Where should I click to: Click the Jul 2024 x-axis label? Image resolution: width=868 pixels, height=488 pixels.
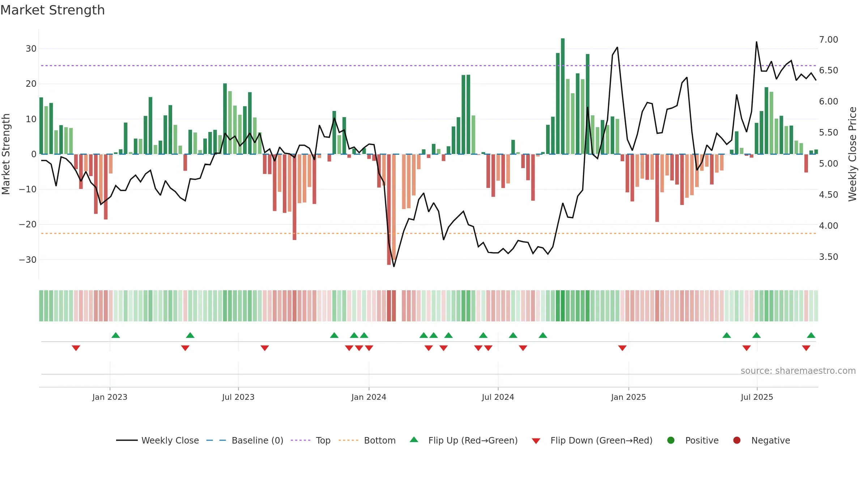(x=498, y=397)
